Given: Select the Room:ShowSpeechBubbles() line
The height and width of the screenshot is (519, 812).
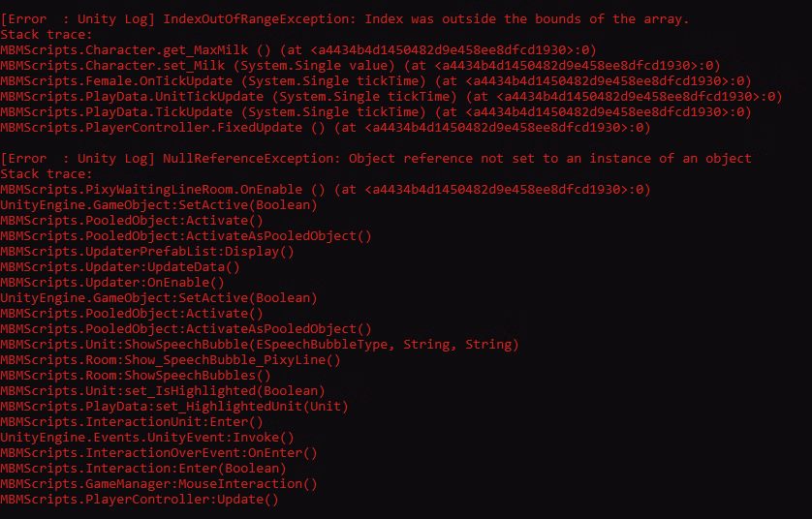Looking at the screenshot, I should click(136, 375).
